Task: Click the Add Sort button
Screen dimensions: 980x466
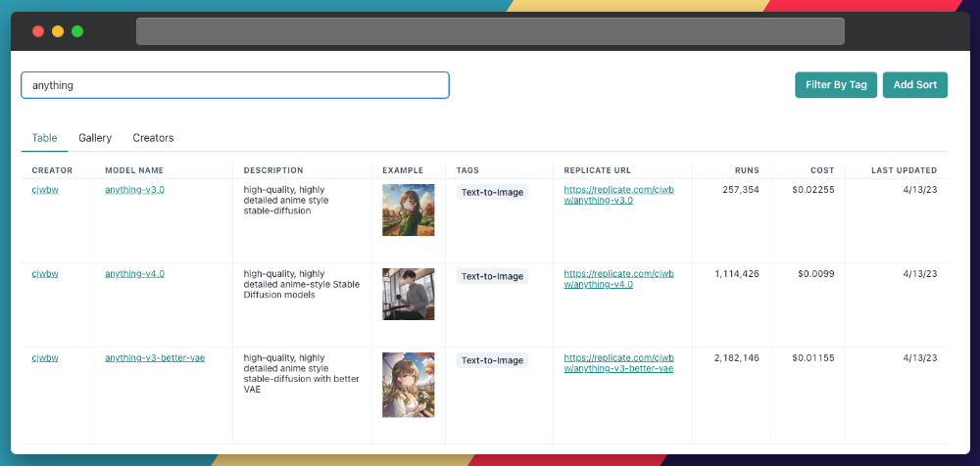Action: click(915, 85)
